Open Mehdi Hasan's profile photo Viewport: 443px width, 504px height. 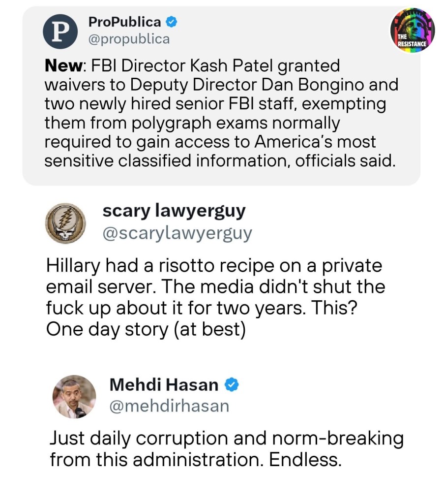74,397
